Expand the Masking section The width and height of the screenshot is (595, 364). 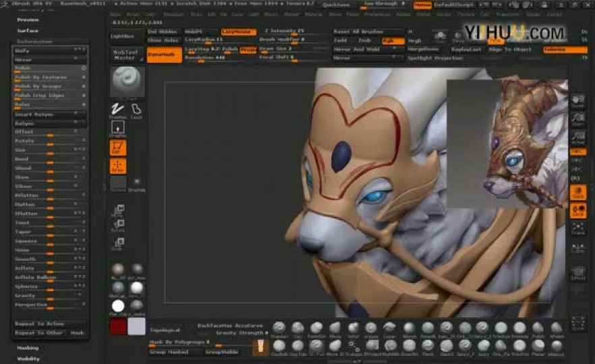pyautogui.click(x=28, y=348)
